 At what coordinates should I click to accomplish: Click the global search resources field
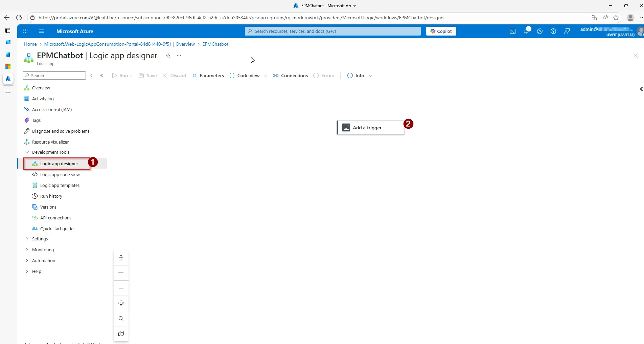pos(333,31)
